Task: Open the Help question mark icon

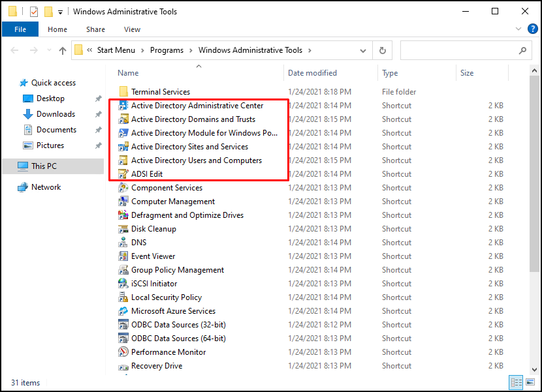Action: 532,29
